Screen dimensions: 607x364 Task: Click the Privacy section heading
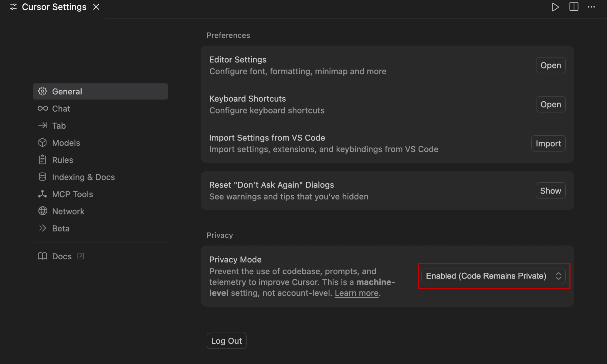pyautogui.click(x=220, y=235)
